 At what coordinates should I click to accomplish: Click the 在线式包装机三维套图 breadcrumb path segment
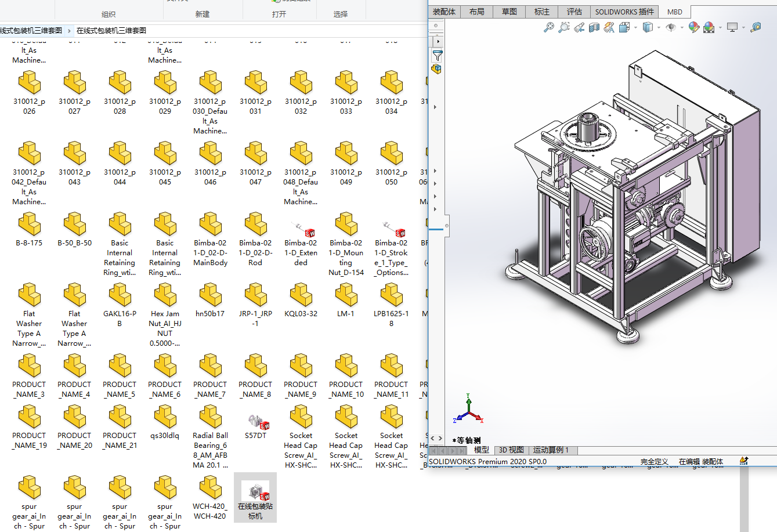point(111,31)
